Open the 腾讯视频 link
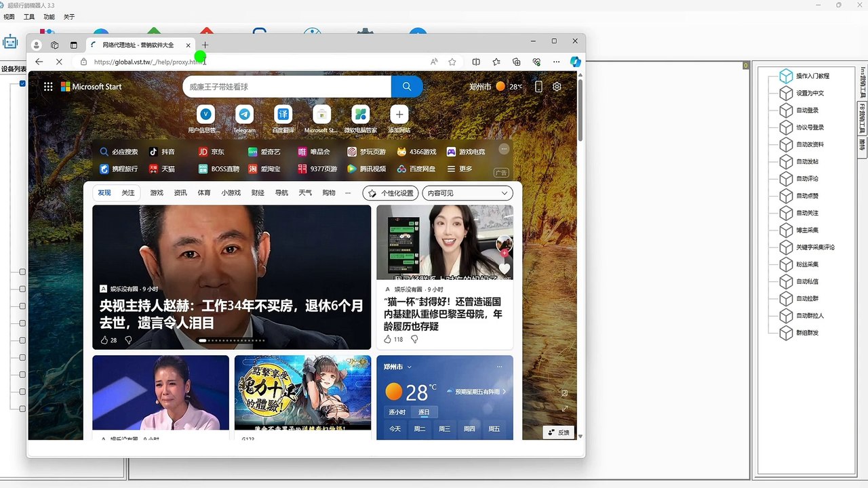Image resolution: width=868 pixels, height=488 pixels. pyautogui.click(x=366, y=169)
